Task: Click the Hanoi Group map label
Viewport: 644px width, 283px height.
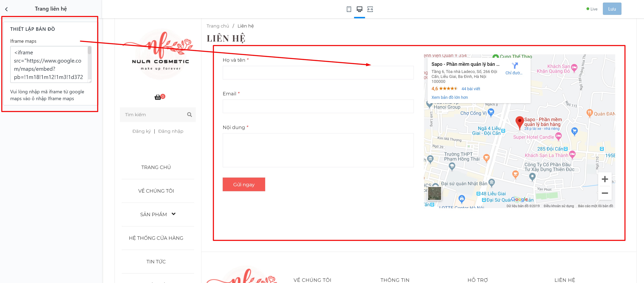Action: [x=447, y=107]
